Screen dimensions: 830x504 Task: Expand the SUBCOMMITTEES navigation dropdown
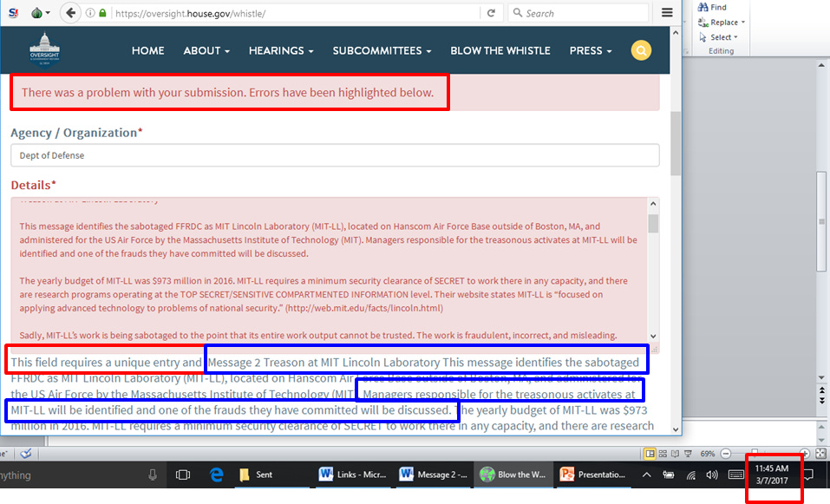coord(382,51)
